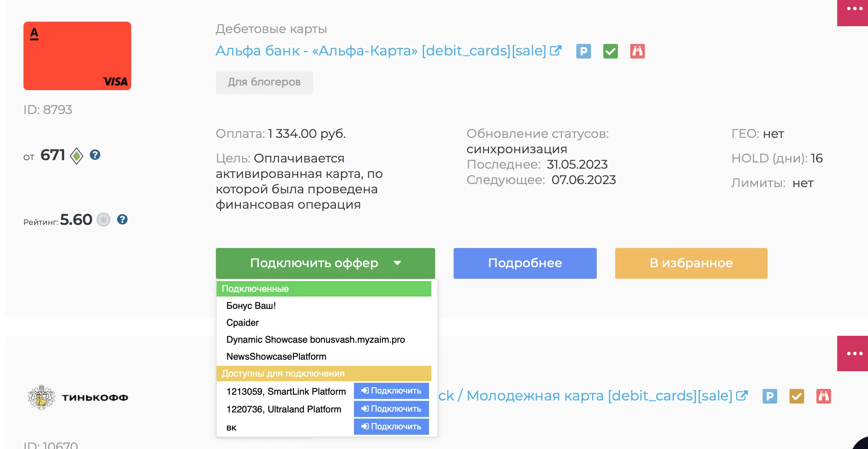Click red binoculars icon on Альфа-Карта offer

click(x=637, y=51)
